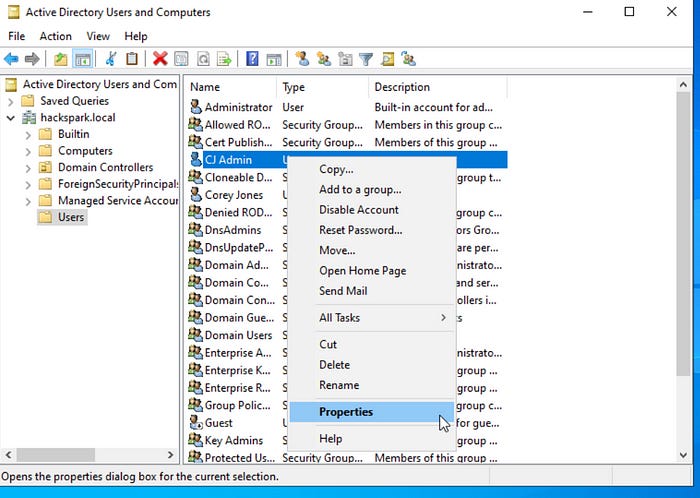The image size is (700, 498).
Task: Select Send Mail in context menu
Action: (x=371, y=291)
